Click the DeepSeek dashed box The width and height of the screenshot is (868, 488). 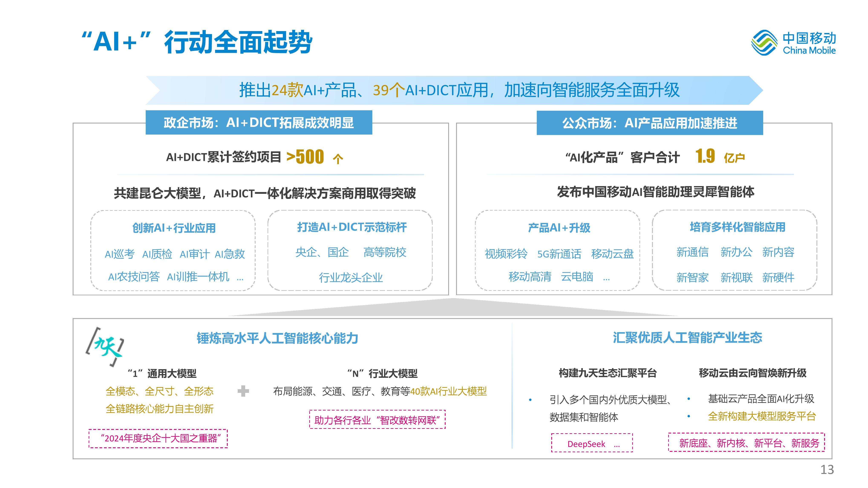tap(592, 443)
